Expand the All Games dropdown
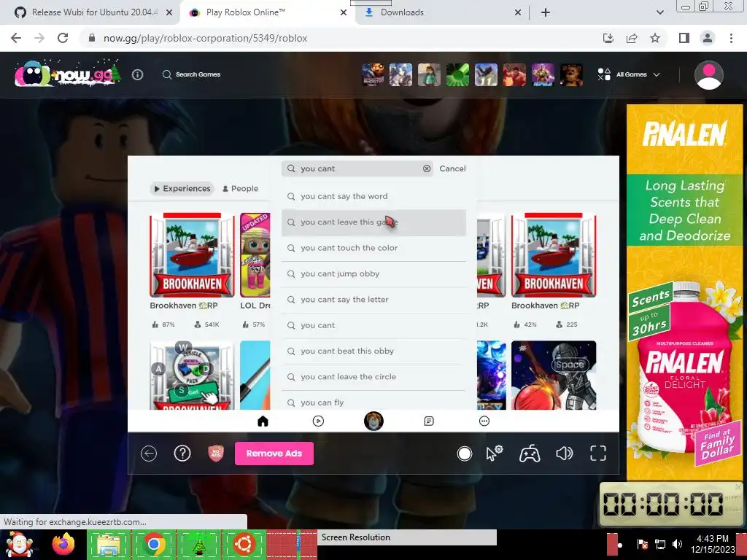Screen dimensions: 747x560 coord(629,74)
